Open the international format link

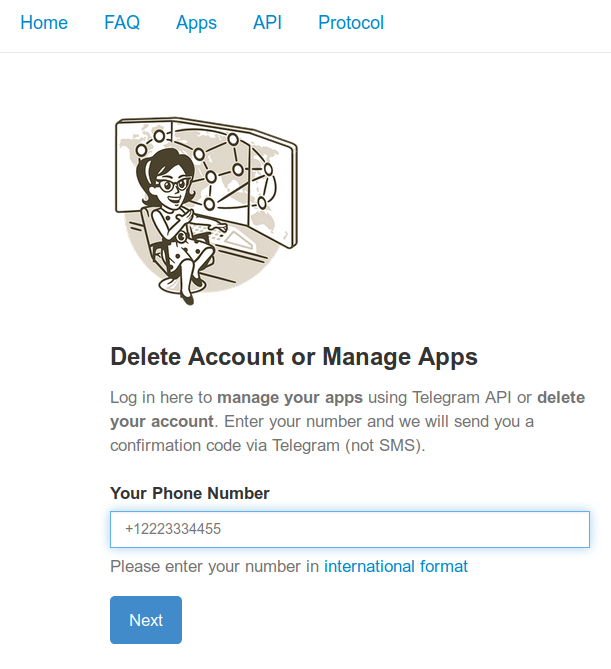(x=395, y=566)
